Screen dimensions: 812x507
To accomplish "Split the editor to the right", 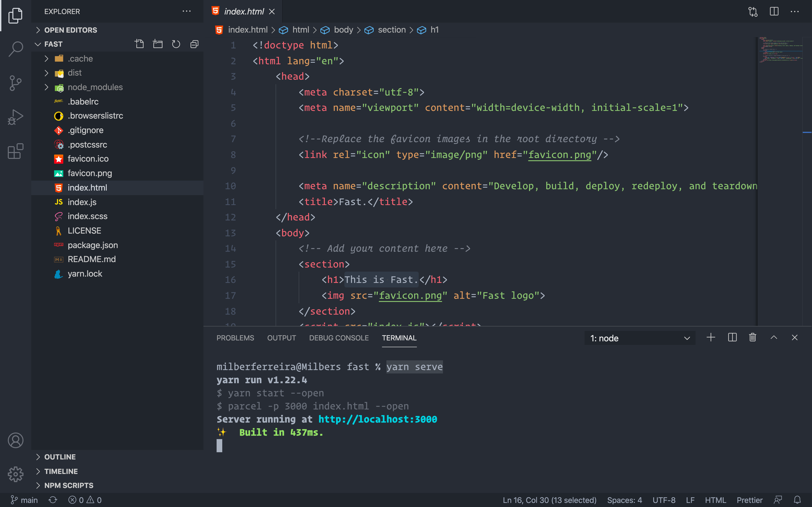I will (774, 12).
